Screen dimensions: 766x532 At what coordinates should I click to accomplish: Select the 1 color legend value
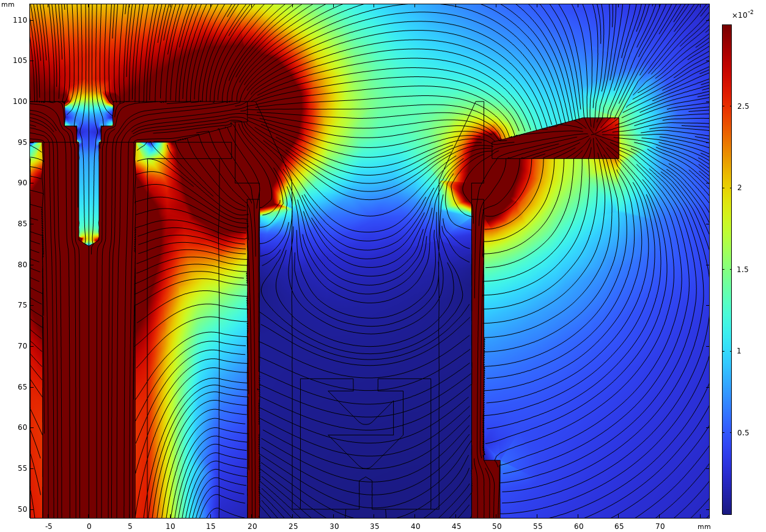point(739,351)
